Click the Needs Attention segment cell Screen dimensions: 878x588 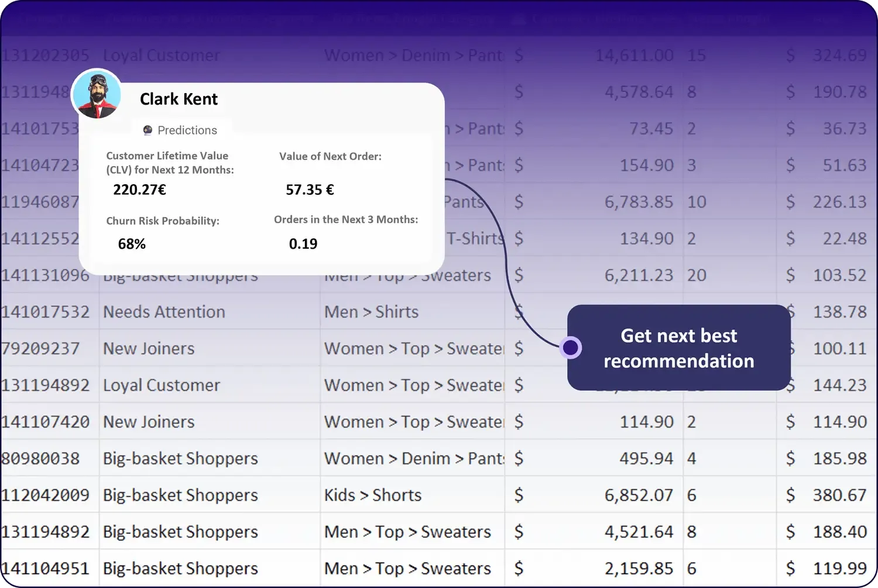164,312
